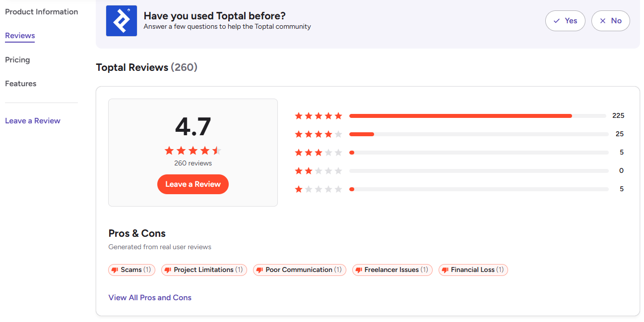Image resolution: width=644 pixels, height=322 pixels.
Task: Select the two-star rating stars
Action: tap(319, 171)
